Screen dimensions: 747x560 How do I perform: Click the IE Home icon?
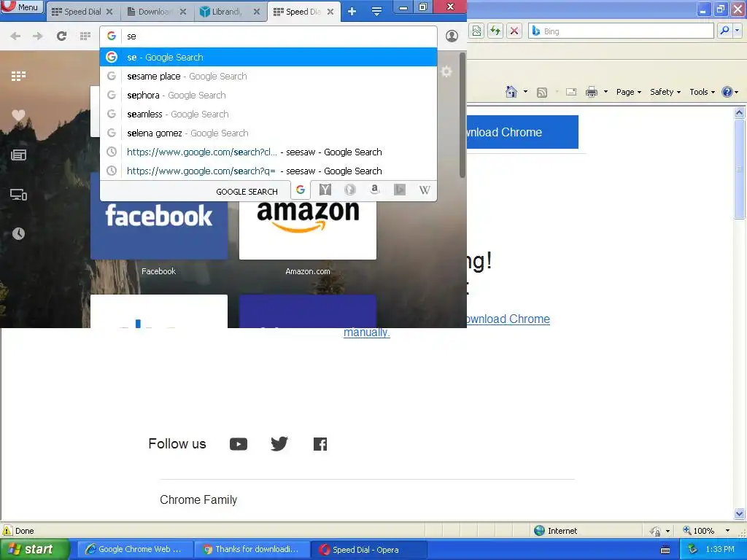[x=511, y=92]
